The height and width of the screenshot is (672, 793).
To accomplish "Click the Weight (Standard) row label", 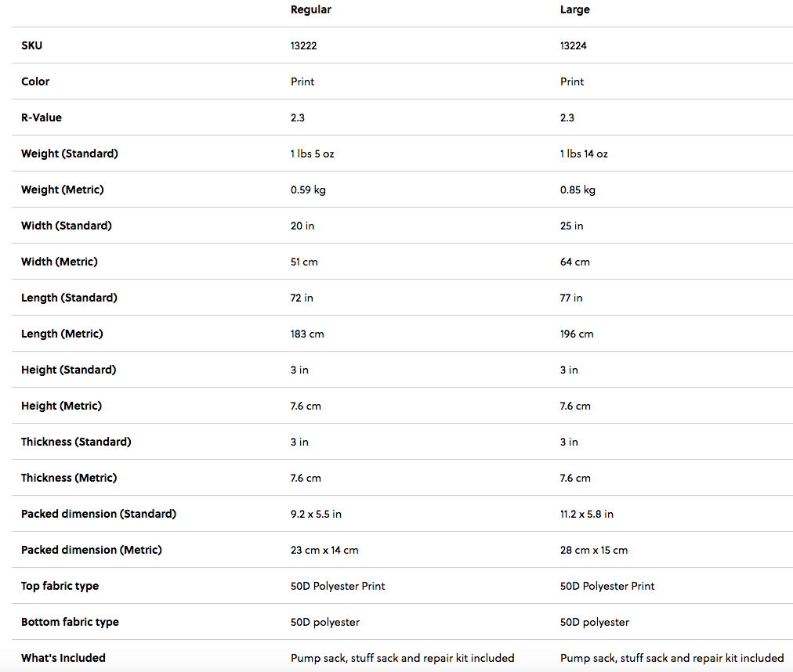I will 70,154.
